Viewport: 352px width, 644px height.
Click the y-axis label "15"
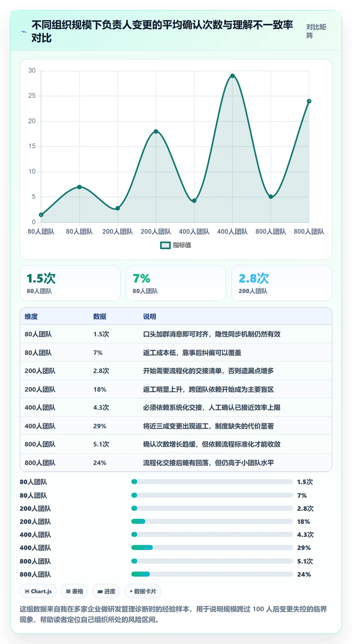tap(32, 146)
